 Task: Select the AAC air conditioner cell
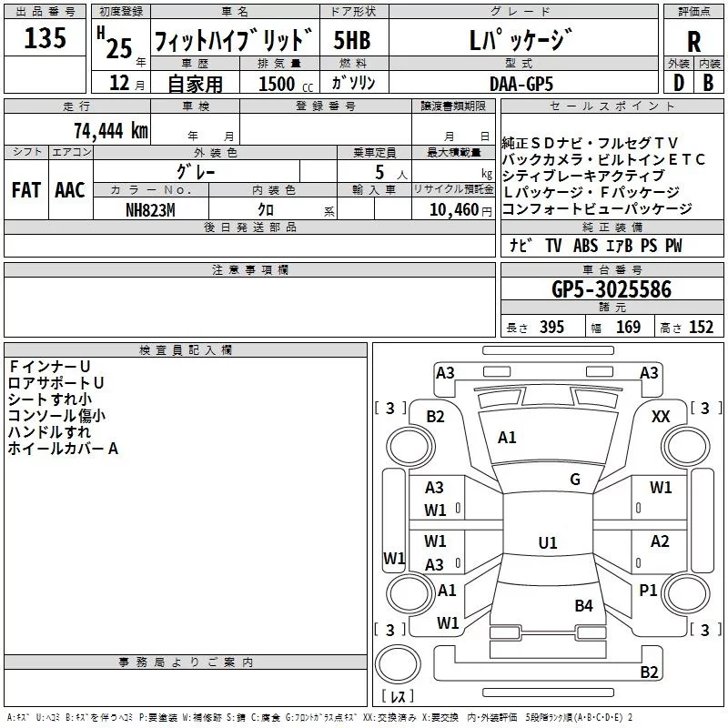click(70, 190)
